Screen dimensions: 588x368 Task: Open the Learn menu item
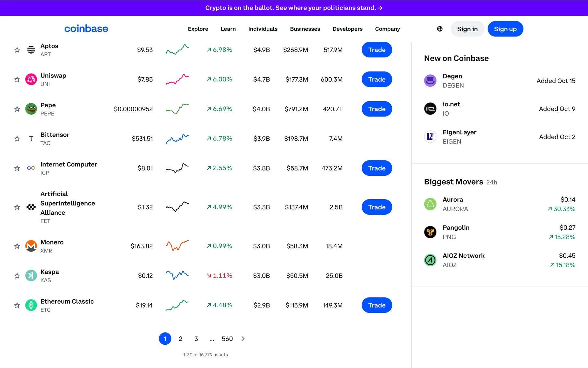(x=228, y=29)
